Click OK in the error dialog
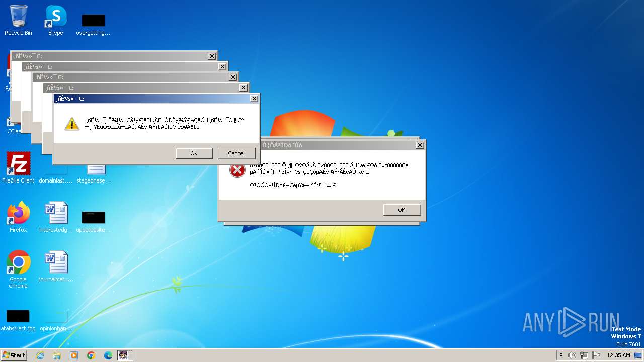 pos(401,210)
